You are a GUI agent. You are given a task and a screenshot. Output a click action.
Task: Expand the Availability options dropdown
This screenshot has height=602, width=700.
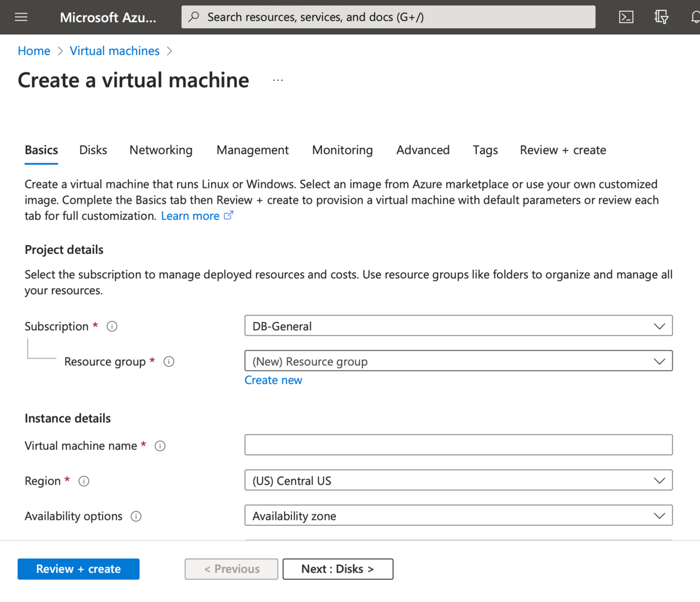pyautogui.click(x=659, y=515)
